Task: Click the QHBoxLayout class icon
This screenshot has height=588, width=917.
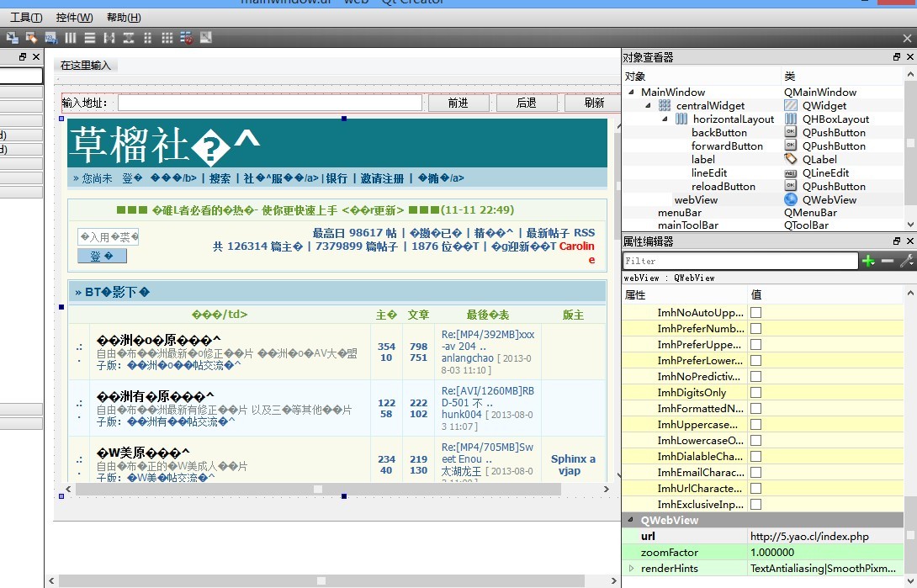Action: pyautogui.click(x=791, y=119)
